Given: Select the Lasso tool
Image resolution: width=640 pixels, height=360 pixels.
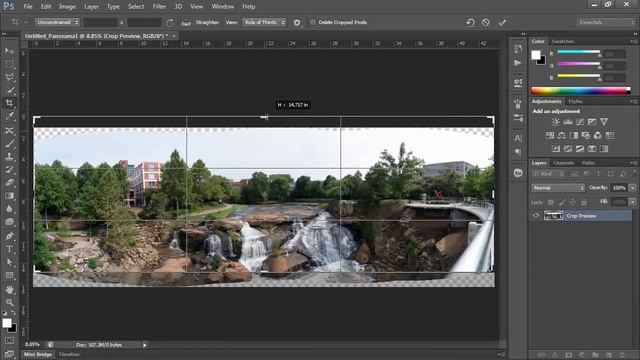Looking at the screenshot, I should (x=9, y=77).
